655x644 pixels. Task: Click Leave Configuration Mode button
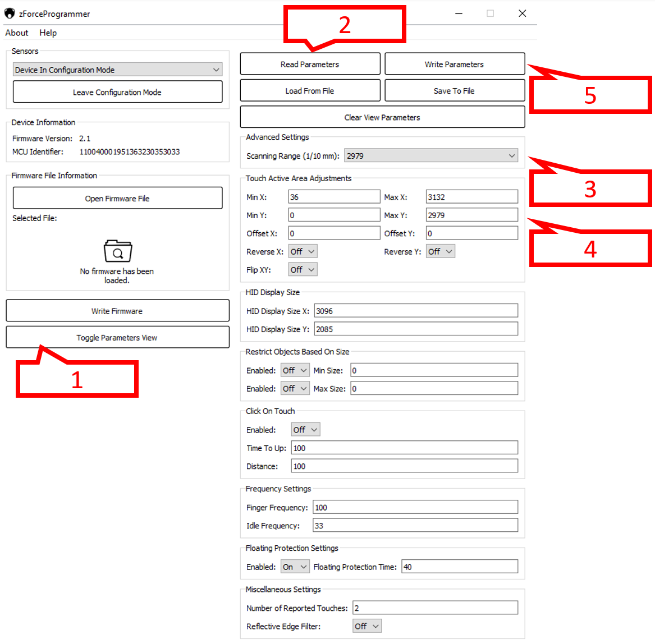click(x=117, y=92)
